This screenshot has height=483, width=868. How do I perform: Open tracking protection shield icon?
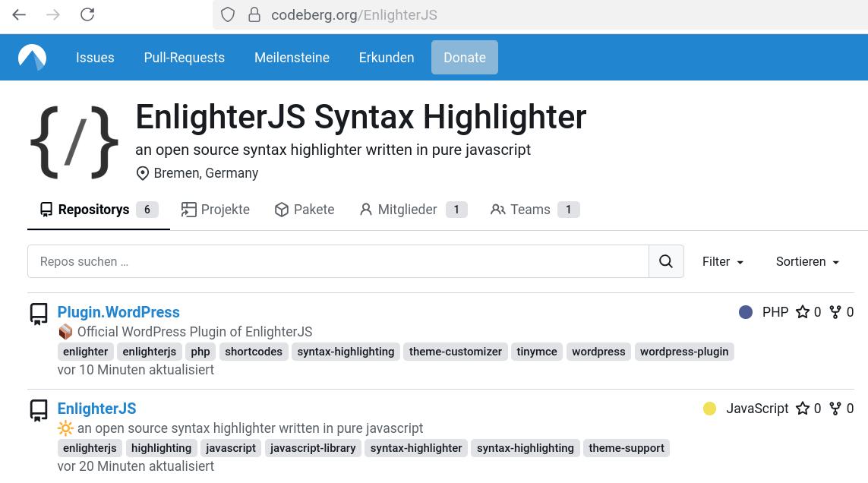228,14
